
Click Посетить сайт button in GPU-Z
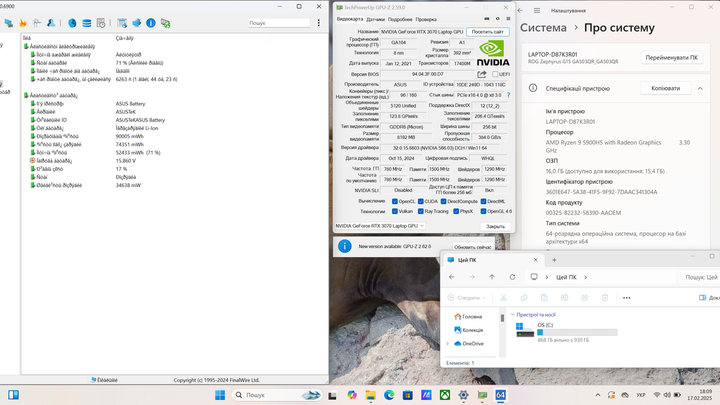pyautogui.click(x=488, y=32)
